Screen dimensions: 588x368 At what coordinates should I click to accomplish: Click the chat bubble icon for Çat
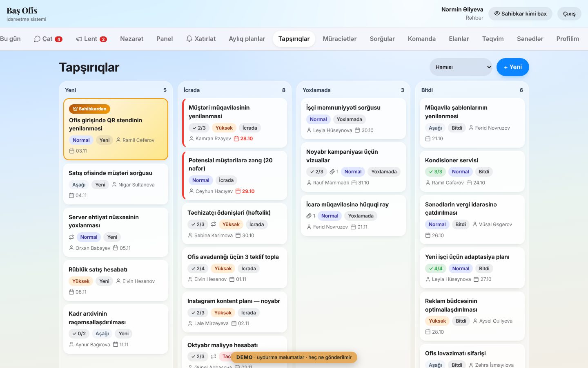pos(37,39)
